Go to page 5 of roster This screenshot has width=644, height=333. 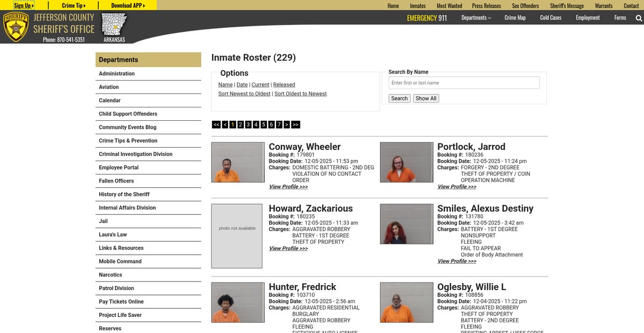[264, 125]
